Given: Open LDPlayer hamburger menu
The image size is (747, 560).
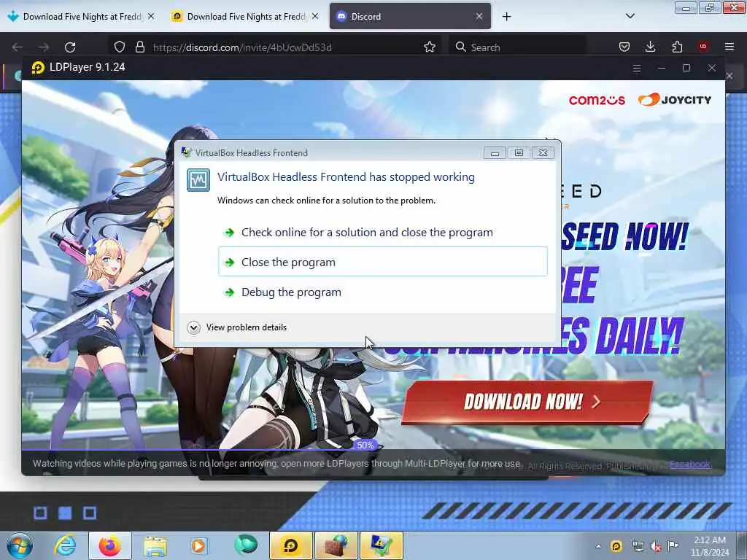Looking at the screenshot, I should click(x=636, y=68).
